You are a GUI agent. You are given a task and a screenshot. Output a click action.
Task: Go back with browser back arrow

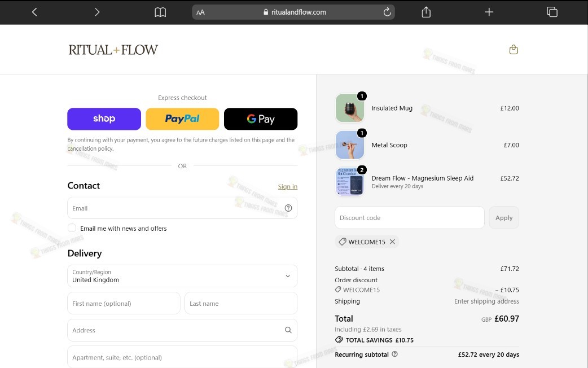[34, 12]
